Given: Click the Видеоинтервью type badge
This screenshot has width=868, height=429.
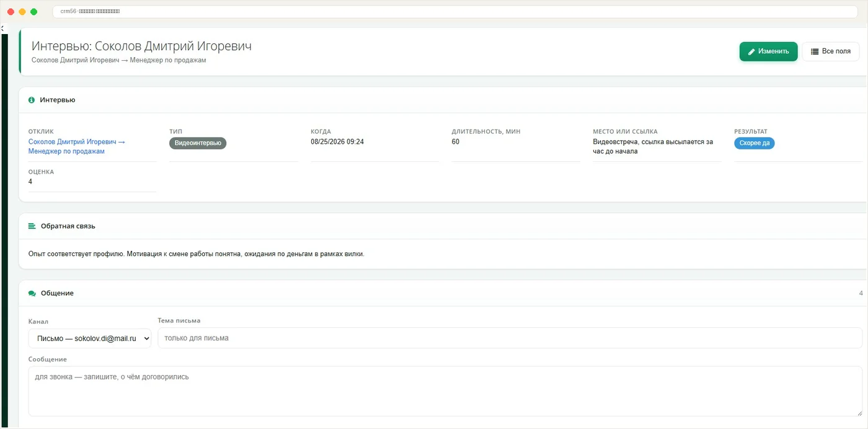Looking at the screenshot, I should tap(198, 143).
